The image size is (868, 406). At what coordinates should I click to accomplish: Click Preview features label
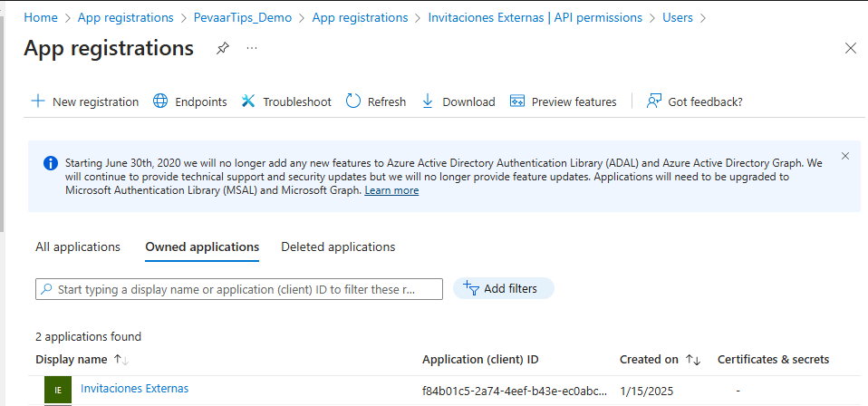574,101
